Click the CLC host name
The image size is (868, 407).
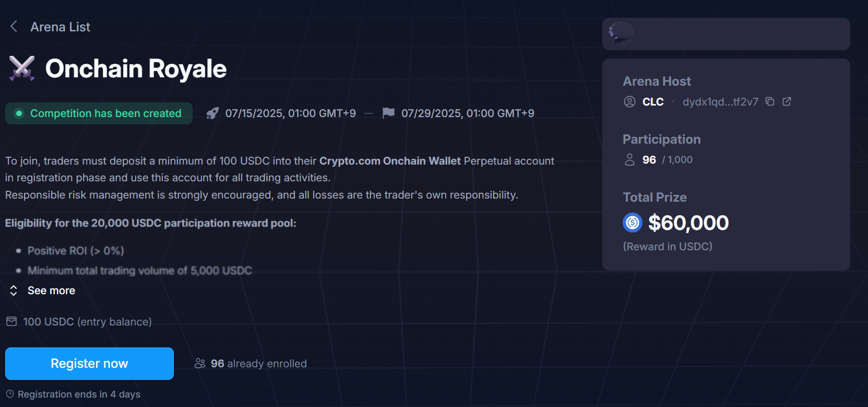(653, 102)
